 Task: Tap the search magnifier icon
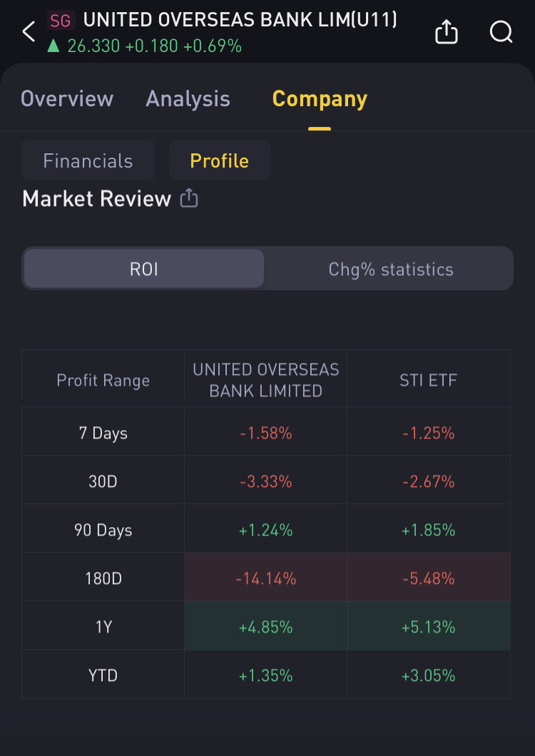(501, 32)
